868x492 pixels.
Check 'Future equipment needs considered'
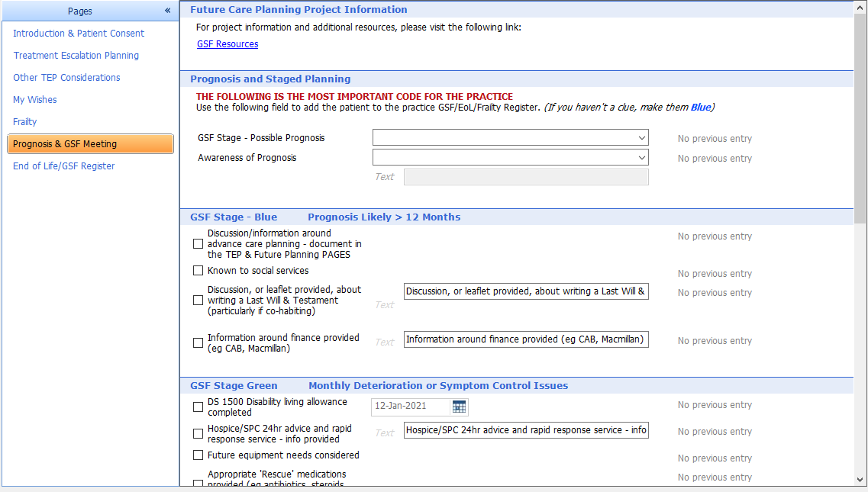click(x=198, y=455)
